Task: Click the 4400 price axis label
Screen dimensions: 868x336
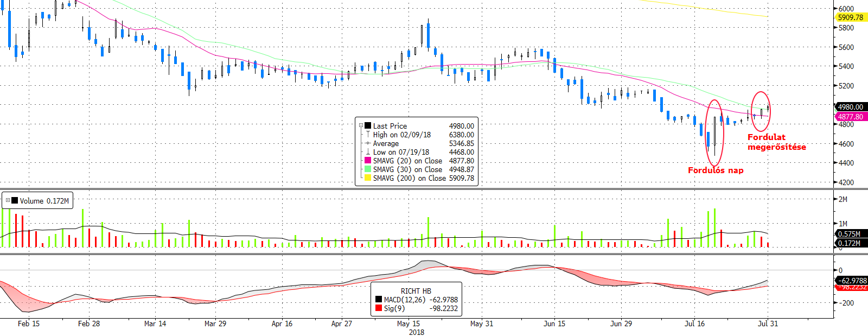Action: click(846, 163)
